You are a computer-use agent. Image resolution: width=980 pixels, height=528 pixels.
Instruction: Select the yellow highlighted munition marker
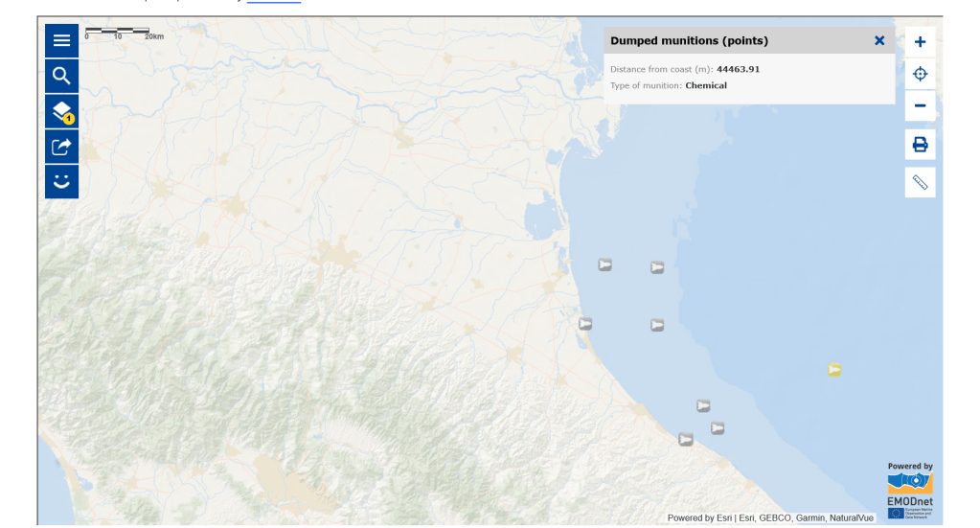pyautogui.click(x=834, y=370)
